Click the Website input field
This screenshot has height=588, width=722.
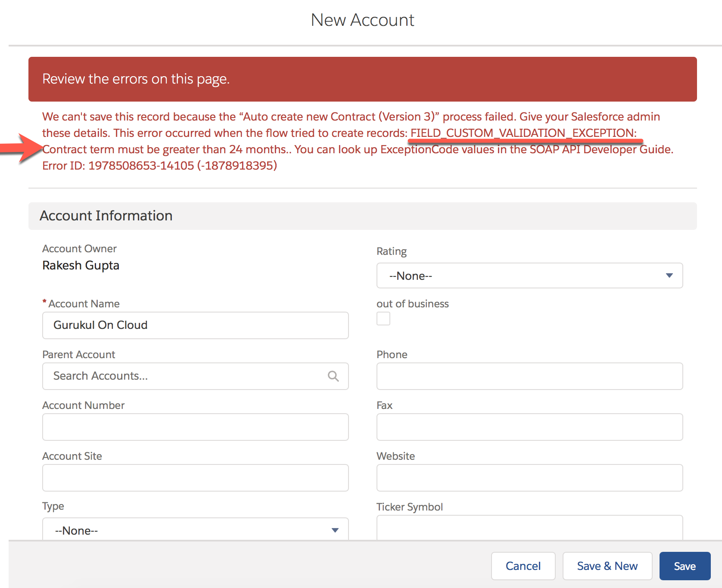529,478
